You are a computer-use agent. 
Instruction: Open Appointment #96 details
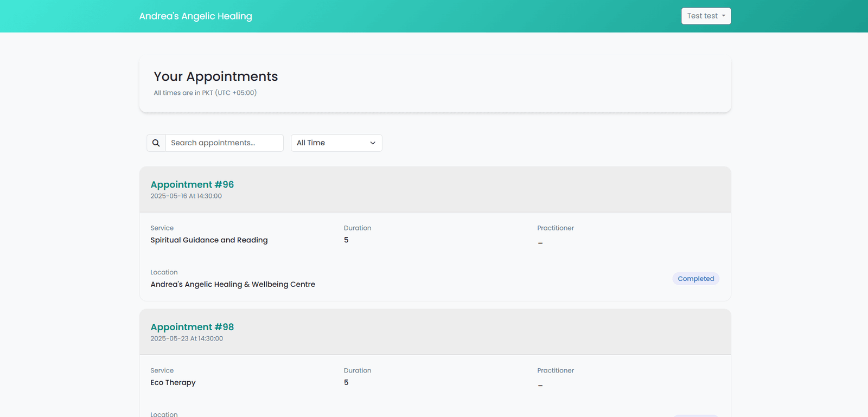[x=192, y=184]
